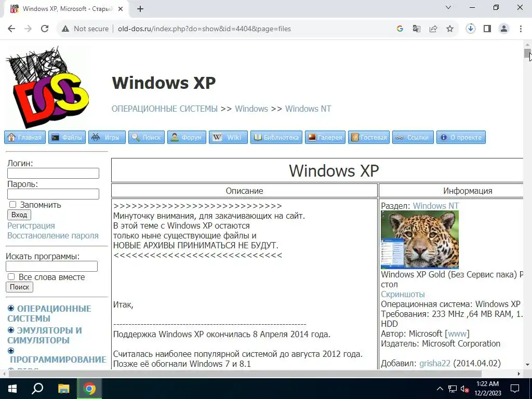Click the horizontal scrollbar right arrow
The height and width of the screenshot is (399, 532).
(519, 374)
